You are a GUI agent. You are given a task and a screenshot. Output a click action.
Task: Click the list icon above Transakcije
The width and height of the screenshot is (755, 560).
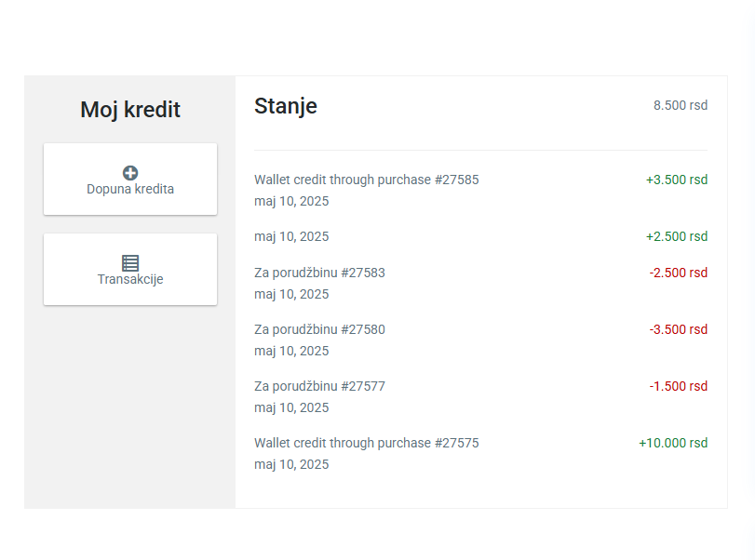[x=130, y=262]
